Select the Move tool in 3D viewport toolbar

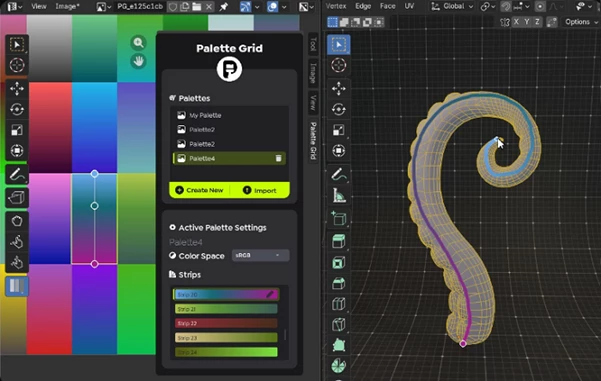(x=338, y=89)
